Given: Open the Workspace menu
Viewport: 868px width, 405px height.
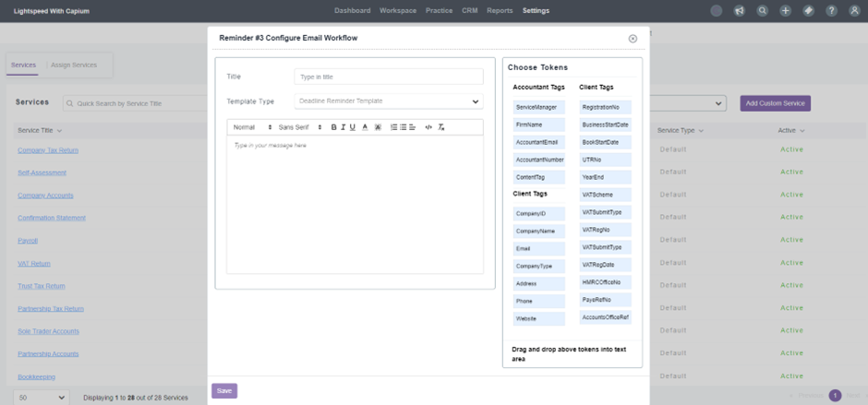Looking at the screenshot, I should [398, 10].
